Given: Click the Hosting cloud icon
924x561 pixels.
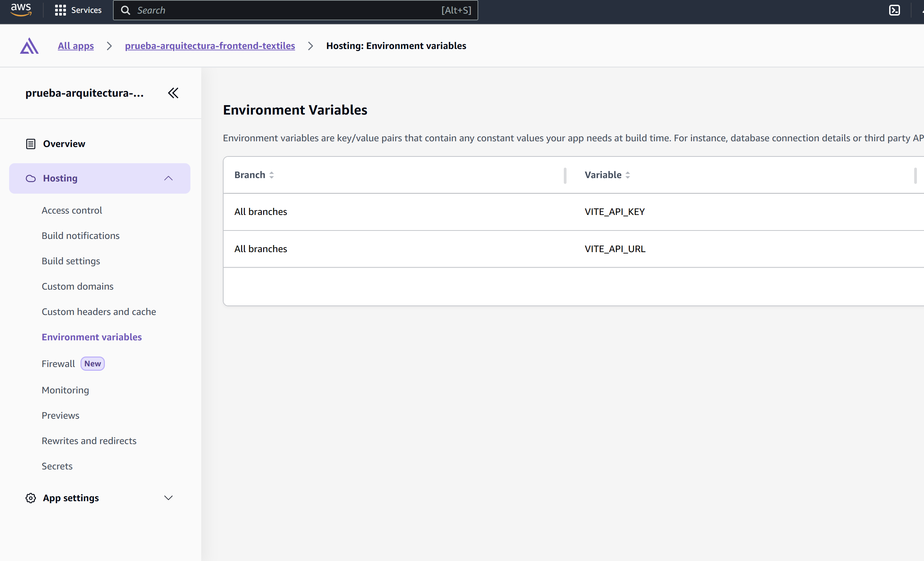Looking at the screenshot, I should tap(31, 178).
